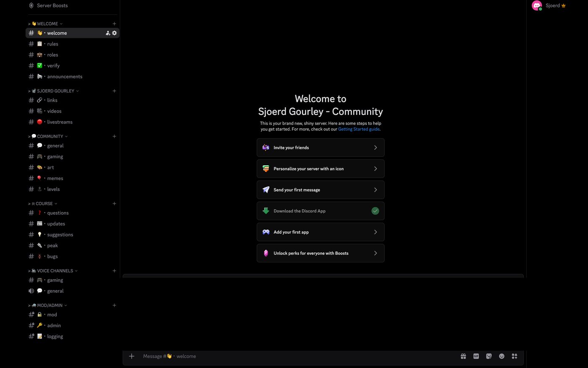The height and width of the screenshot is (368, 588).
Task: Collapse the MOD/ADMIN category
Action: tap(47, 305)
